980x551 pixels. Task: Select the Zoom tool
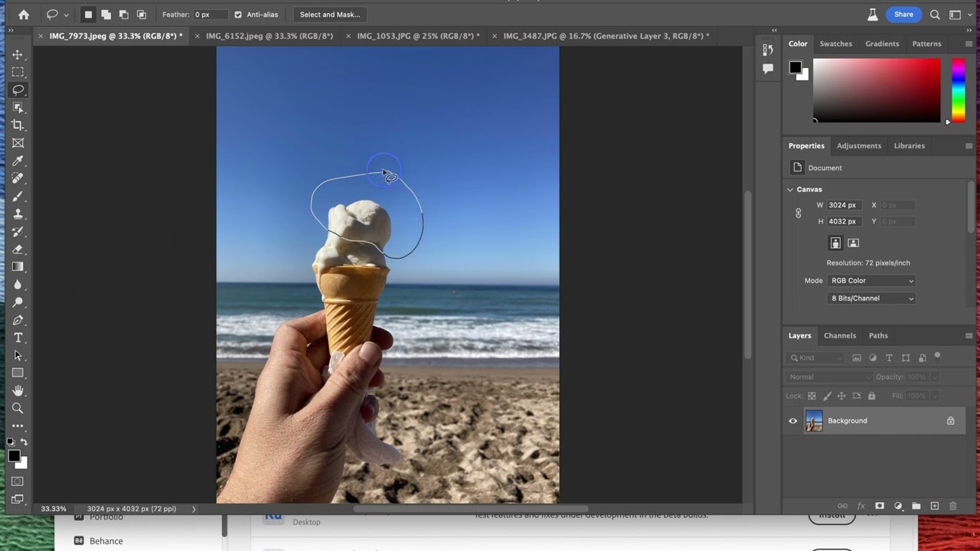click(x=18, y=408)
